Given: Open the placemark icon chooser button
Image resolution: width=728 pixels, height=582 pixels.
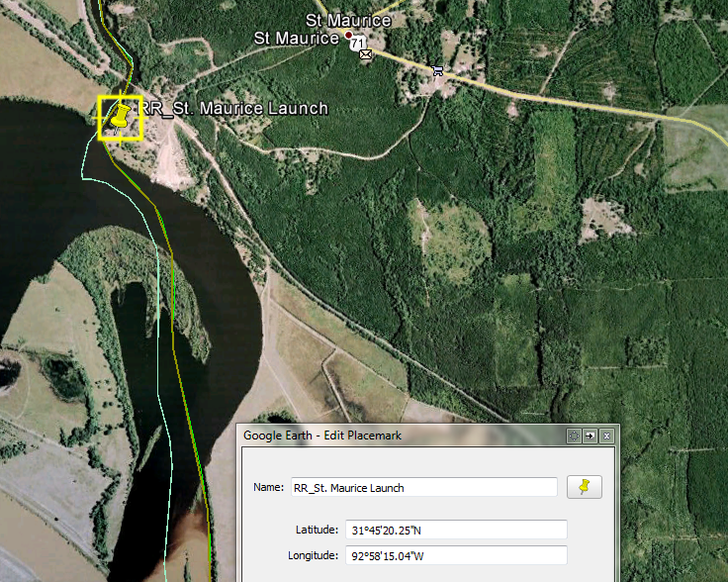Looking at the screenshot, I should (584, 487).
